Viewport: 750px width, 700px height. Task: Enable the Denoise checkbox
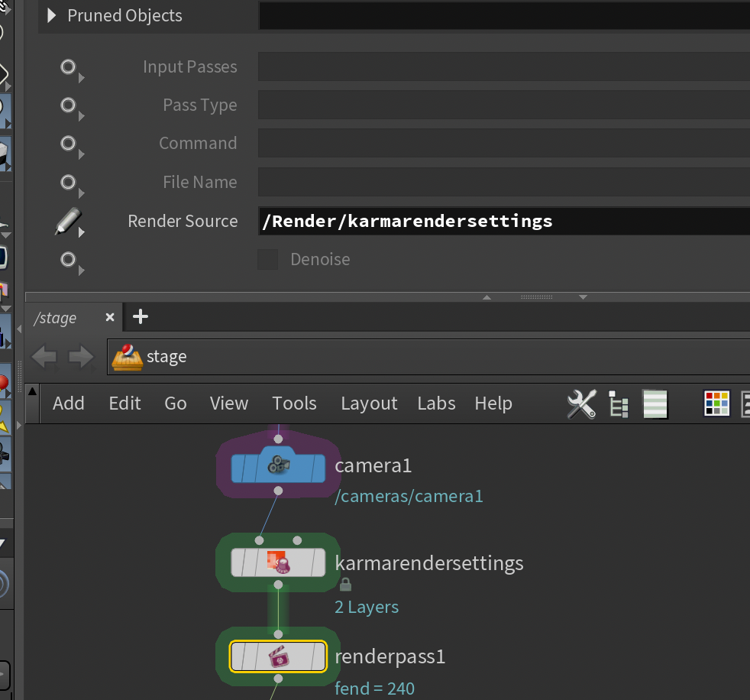point(268,259)
